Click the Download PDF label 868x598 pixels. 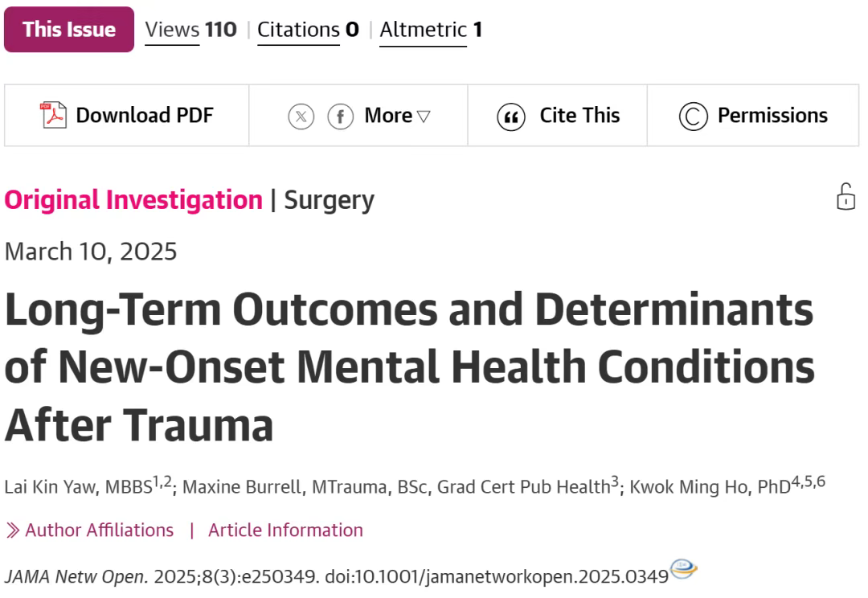tap(145, 115)
